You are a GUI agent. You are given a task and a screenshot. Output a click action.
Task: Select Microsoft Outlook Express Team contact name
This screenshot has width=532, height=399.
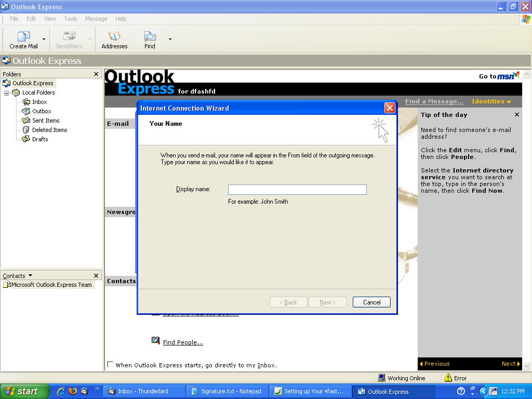pos(51,285)
